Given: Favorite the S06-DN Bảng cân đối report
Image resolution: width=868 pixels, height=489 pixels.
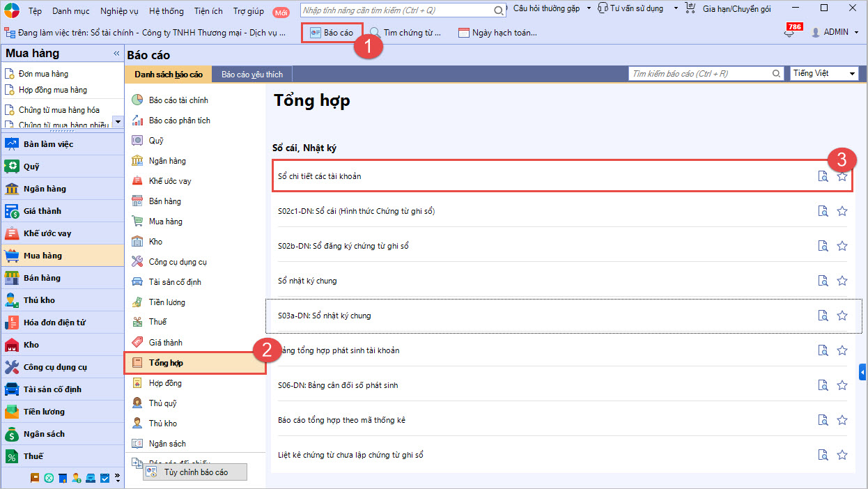Looking at the screenshot, I should coord(842,385).
